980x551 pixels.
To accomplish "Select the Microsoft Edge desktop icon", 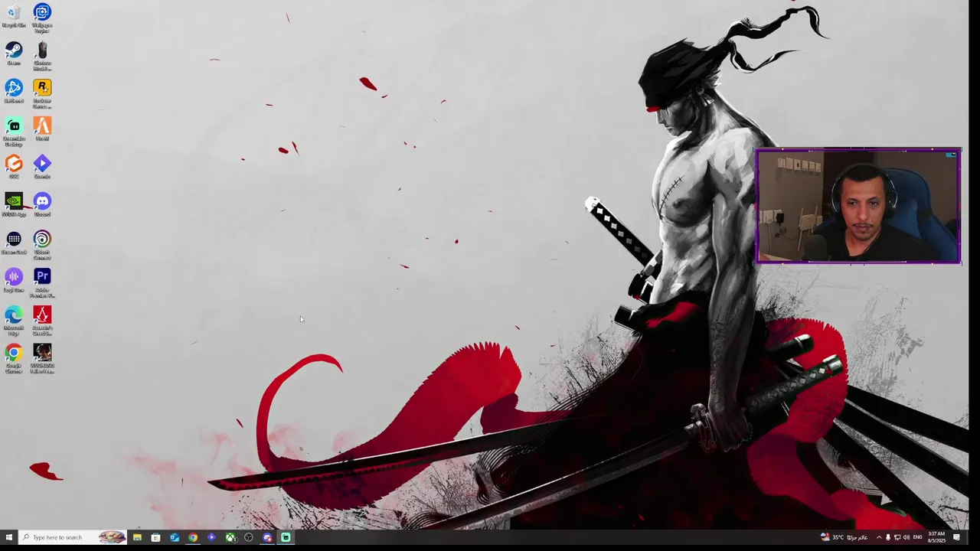I will [x=14, y=321].
